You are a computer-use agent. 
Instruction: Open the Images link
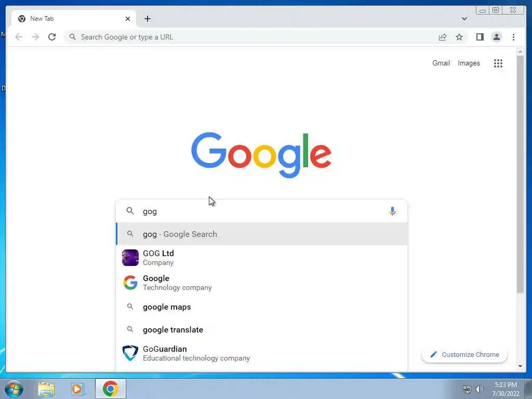click(x=469, y=63)
